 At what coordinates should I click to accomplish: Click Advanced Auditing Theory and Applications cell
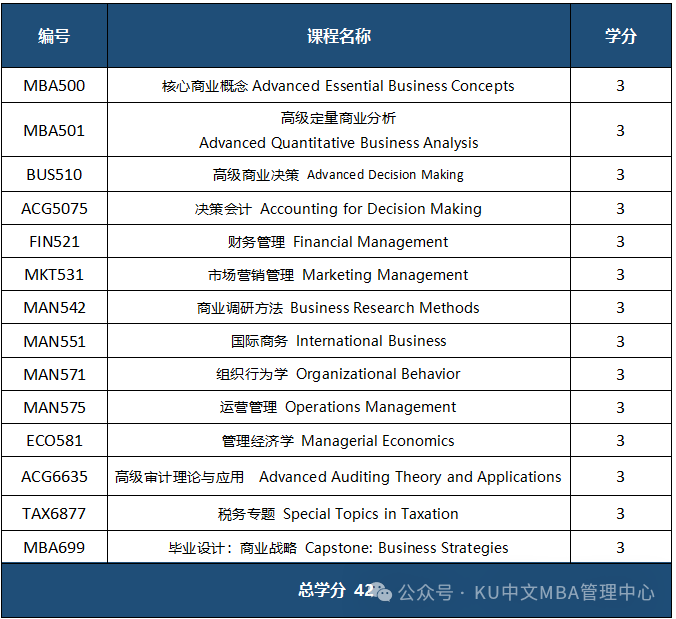pyautogui.click(x=338, y=477)
